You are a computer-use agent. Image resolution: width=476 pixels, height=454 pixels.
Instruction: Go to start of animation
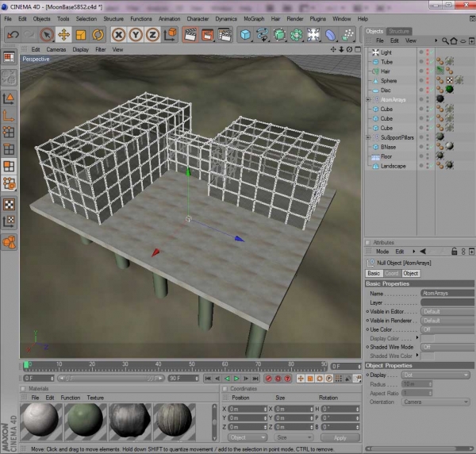coord(208,379)
